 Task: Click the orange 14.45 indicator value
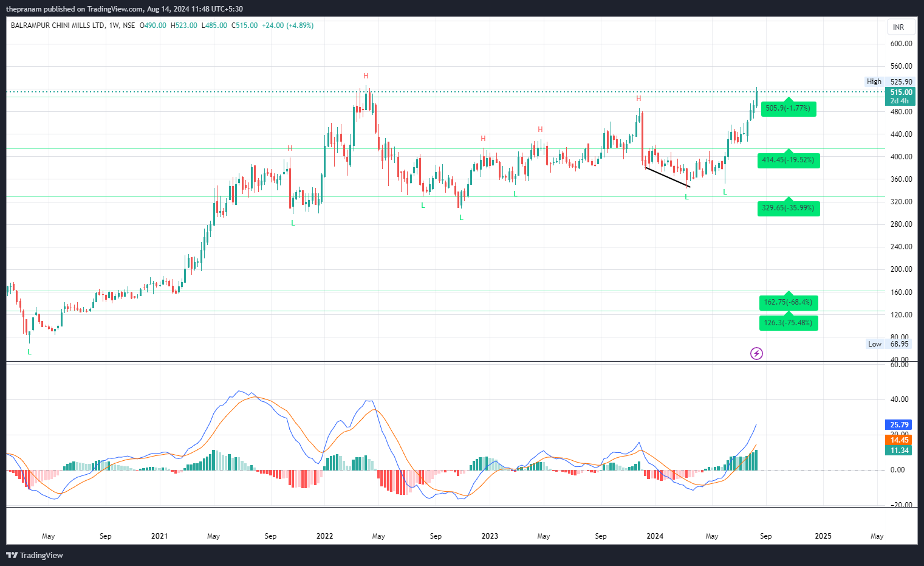click(899, 440)
